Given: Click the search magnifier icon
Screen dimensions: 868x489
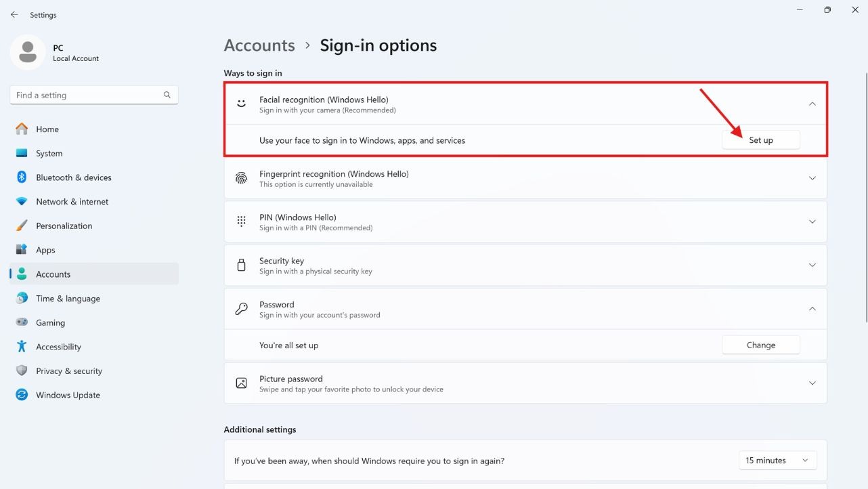Looking at the screenshot, I should (x=167, y=95).
